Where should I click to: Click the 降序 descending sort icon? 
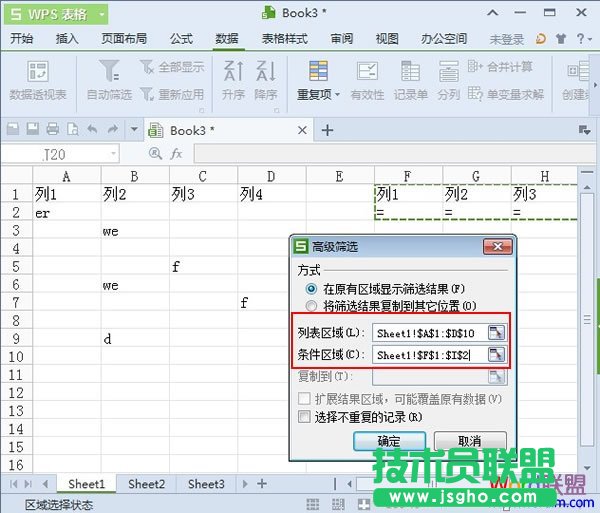266,72
